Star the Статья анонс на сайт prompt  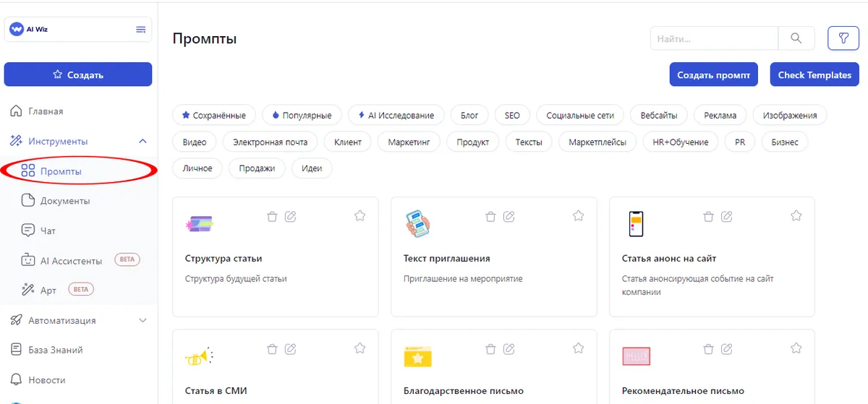click(x=796, y=215)
